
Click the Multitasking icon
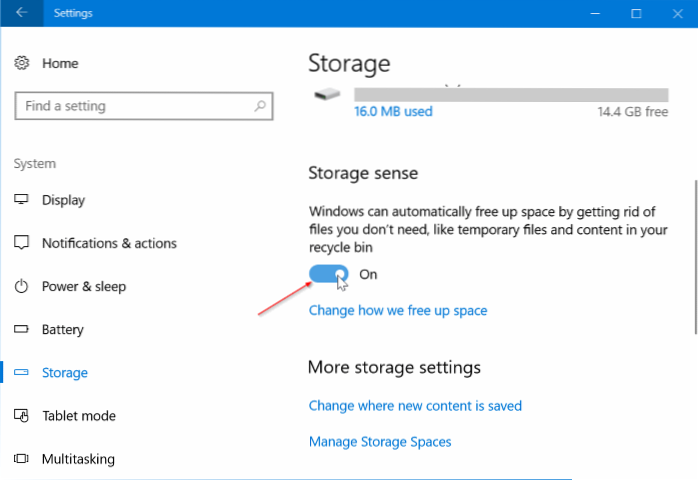point(22,459)
